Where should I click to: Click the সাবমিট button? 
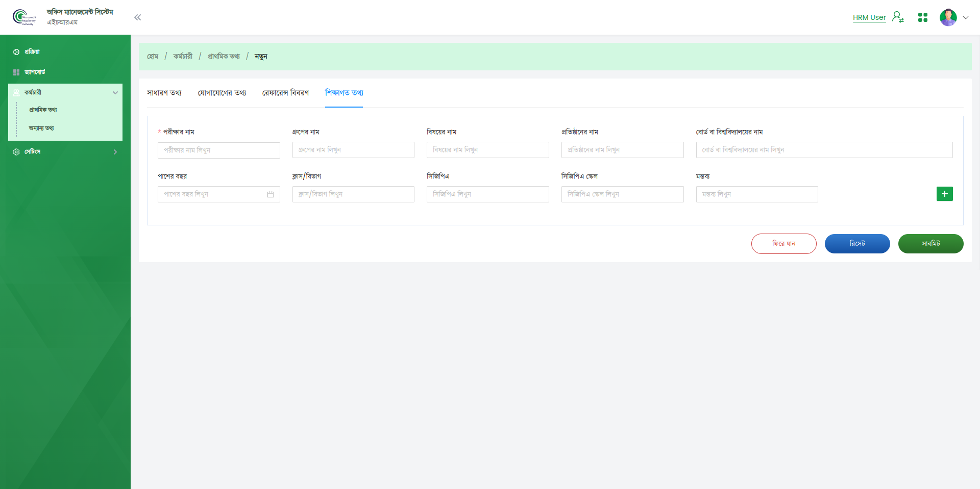point(931,244)
